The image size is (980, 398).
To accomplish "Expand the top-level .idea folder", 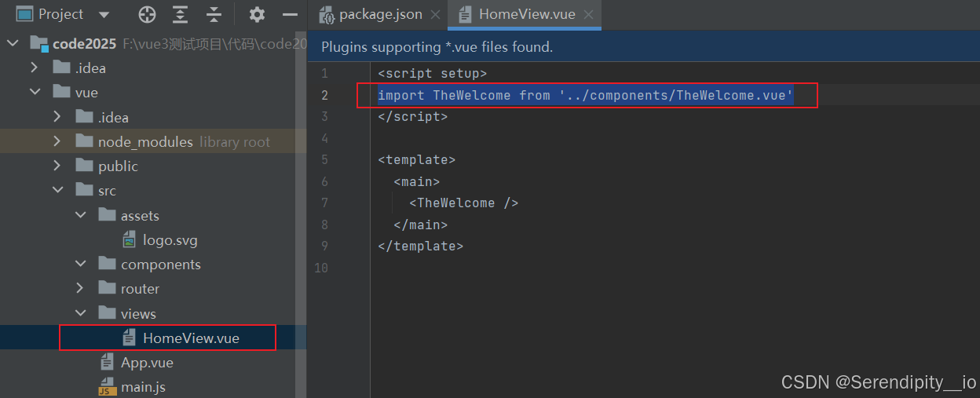I will pos(34,68).
